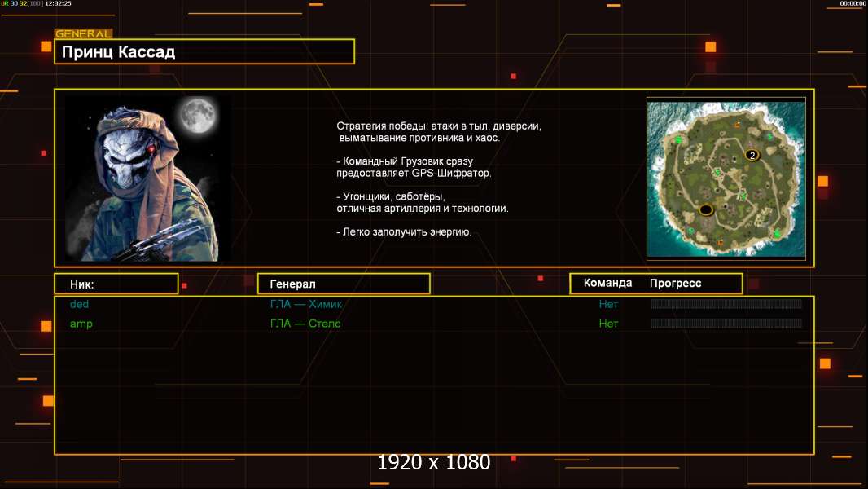Click the "Стратегия победы" description line
The width and height of the screenshot is (868, 489).
[x=439, y=126]
